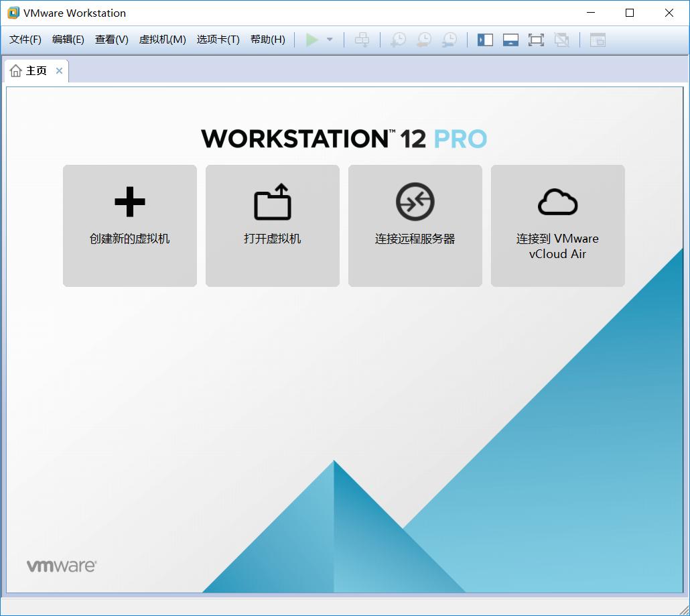690x616 pixels.
Task: Open the 选项卡(T) menu
Action: pos(218,40)
